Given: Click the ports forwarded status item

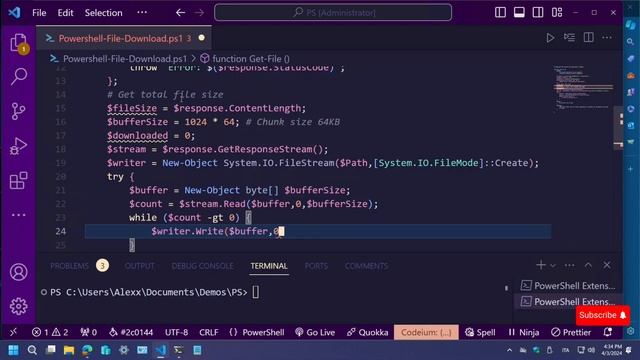Looking at the screenshot, I should coord(89,332).
